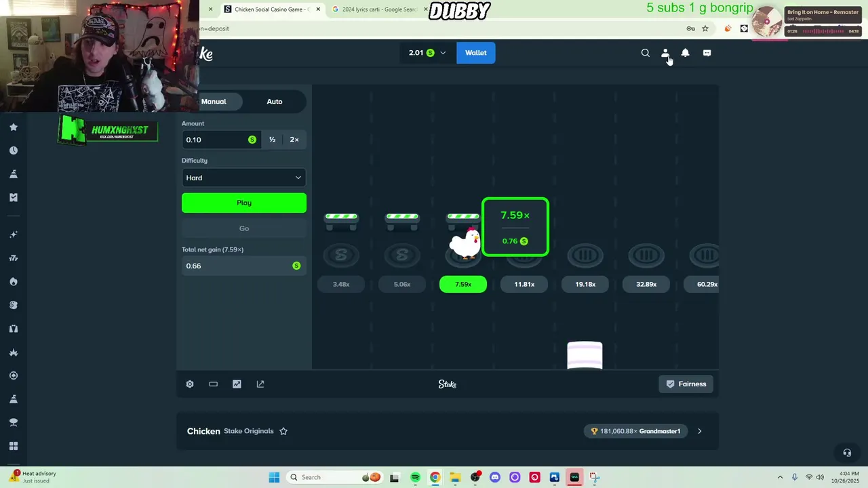Screen dimensions: 868x488
Task: Click the green Play button
Action: tap(244, 203)
